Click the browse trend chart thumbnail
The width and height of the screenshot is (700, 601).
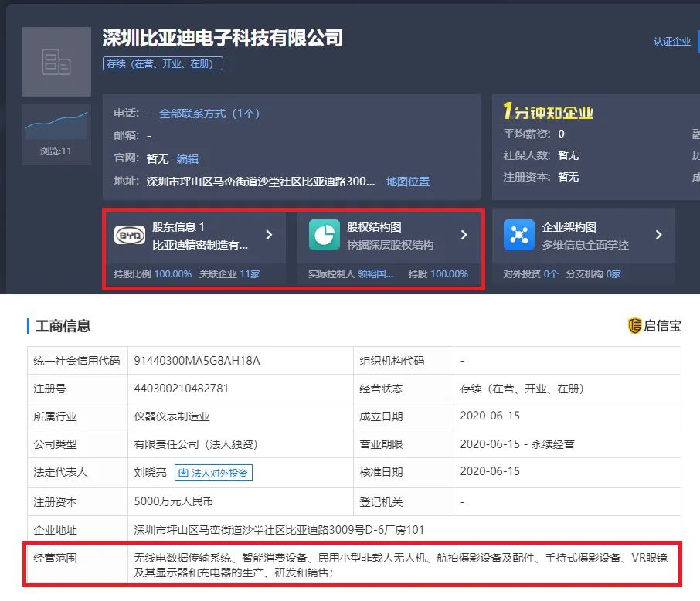[56, 124]
